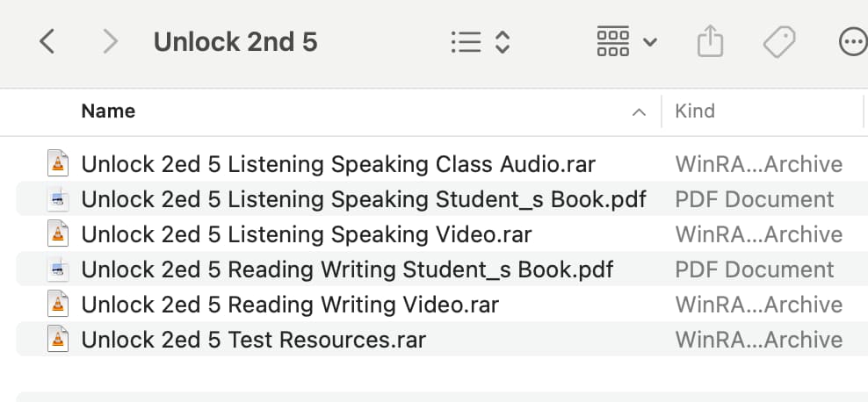Click the Unlock 2nd 5 folder title
The height and width of the screenshot is (402, 868).
pyautogui.click(x=235, y=42)
